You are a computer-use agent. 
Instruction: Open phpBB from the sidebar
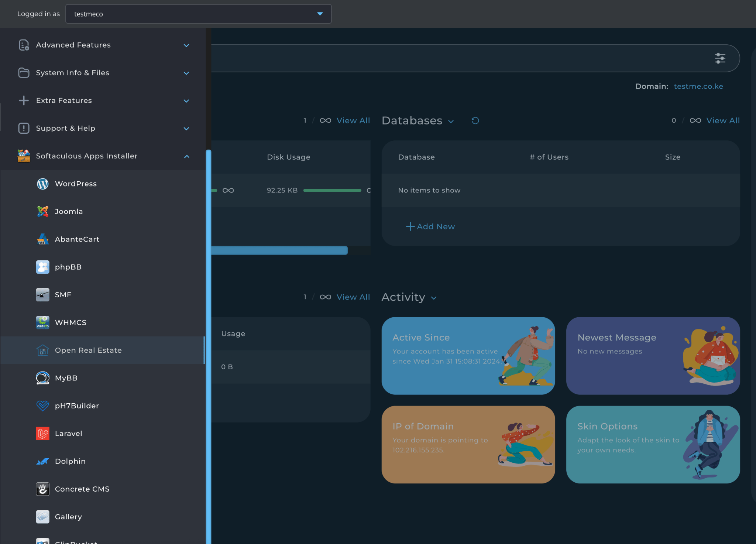click(x=68, y=267)
